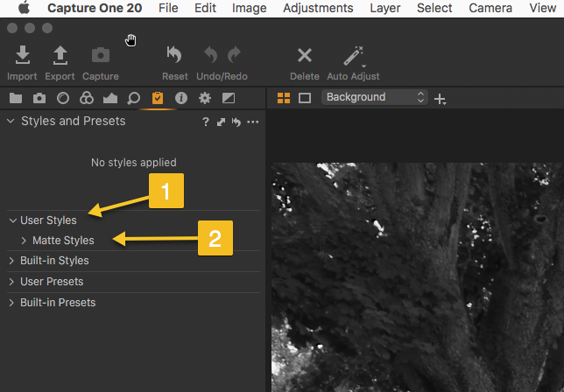Switch to single-image viewer mode
Viewport: 564px width, 392px height.
pos(305,98)
